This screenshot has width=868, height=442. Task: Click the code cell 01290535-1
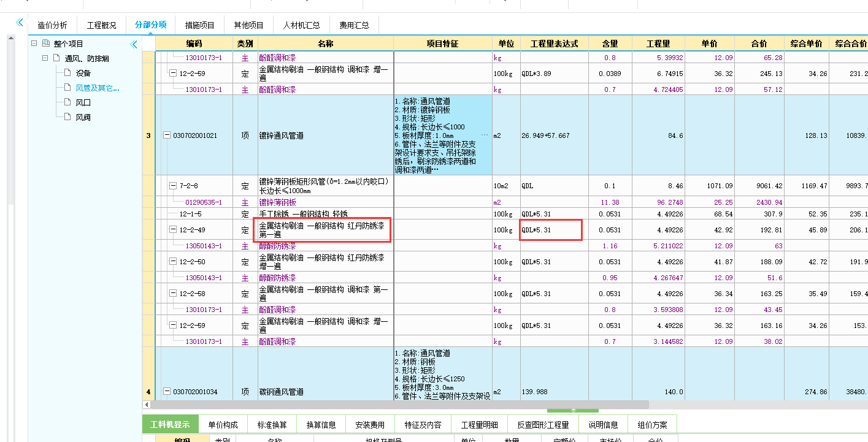194,202
